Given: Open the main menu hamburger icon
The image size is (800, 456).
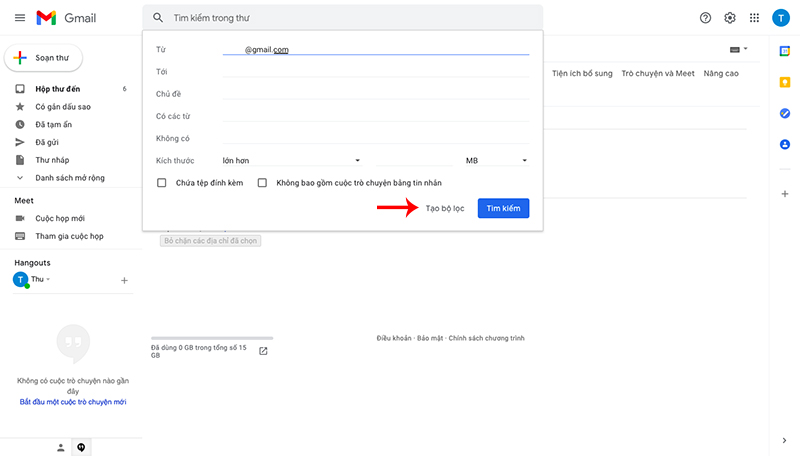Looking at the screenshot, I should (19, 18).
